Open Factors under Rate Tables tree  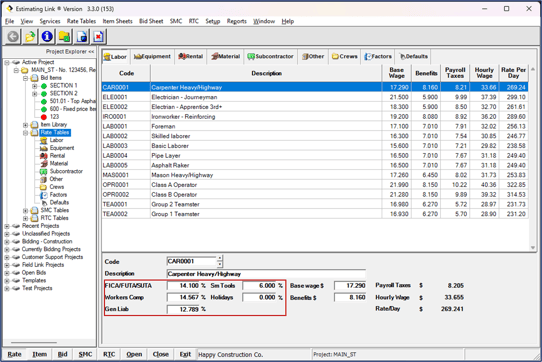click(x=58, y=195)
